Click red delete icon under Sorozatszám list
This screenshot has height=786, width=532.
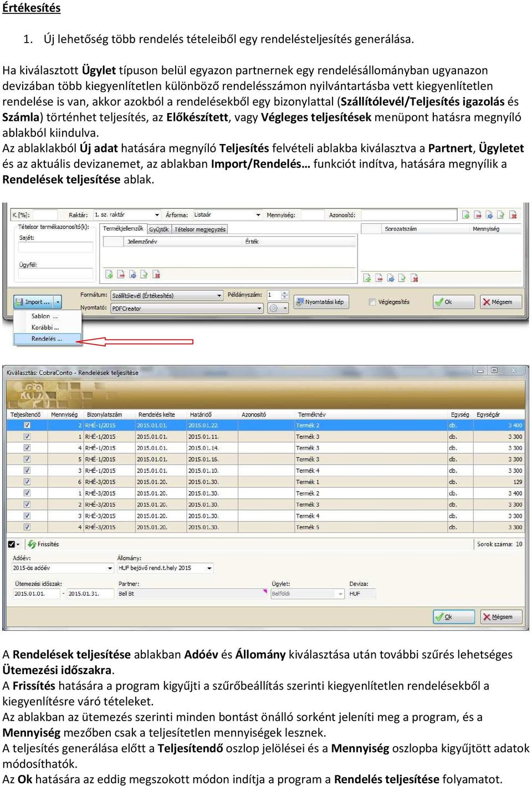coord(379,278)
